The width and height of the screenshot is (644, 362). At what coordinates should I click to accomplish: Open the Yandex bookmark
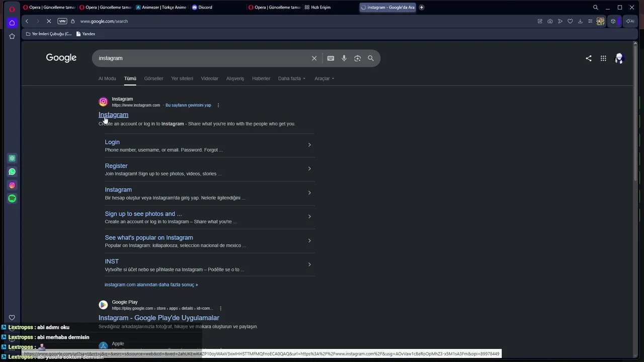86,34
